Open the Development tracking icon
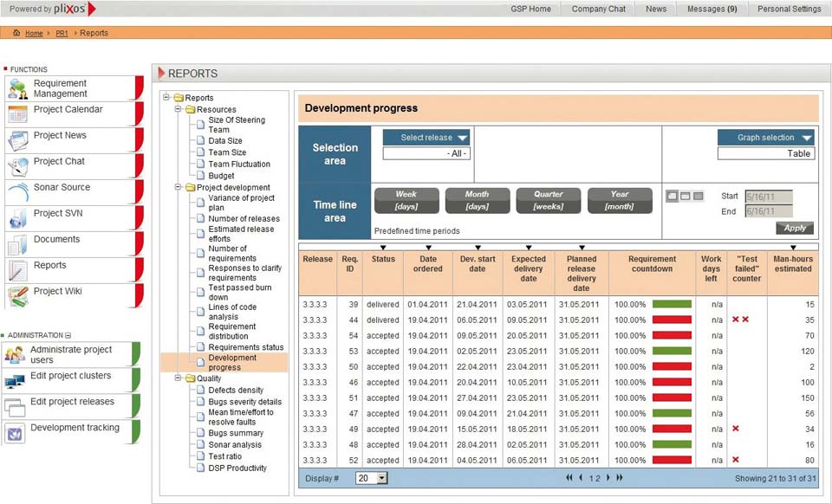This screenshot has width=832, height=504. [15, 432]
